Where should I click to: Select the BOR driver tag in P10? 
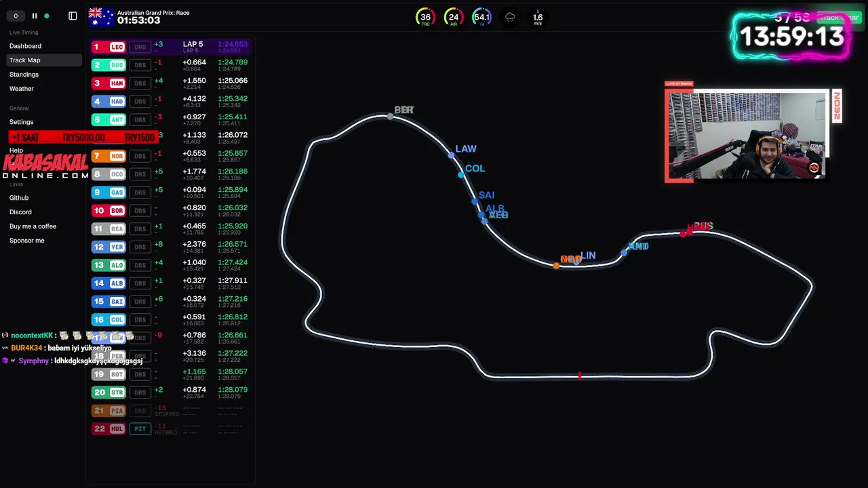click(x=108, y=211)
